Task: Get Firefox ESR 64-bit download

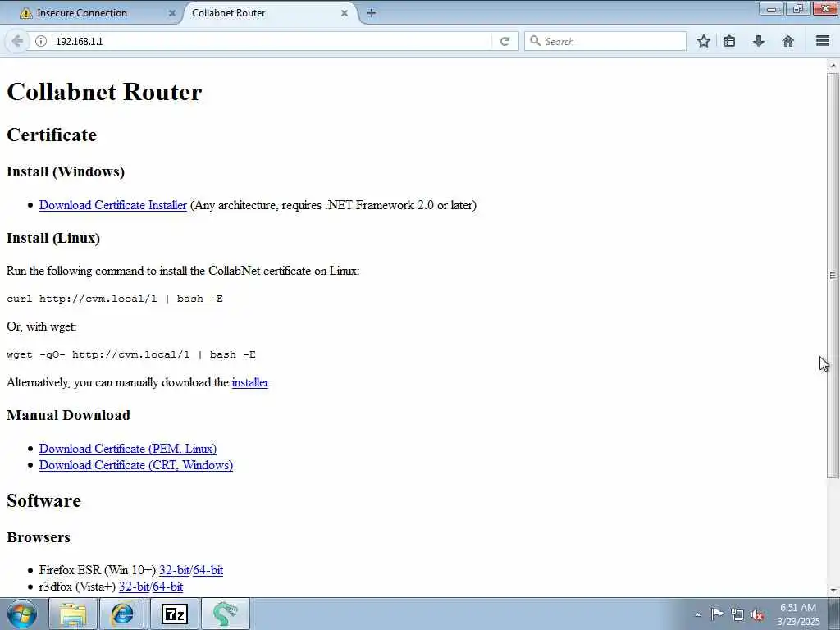Action: [208, 570]
